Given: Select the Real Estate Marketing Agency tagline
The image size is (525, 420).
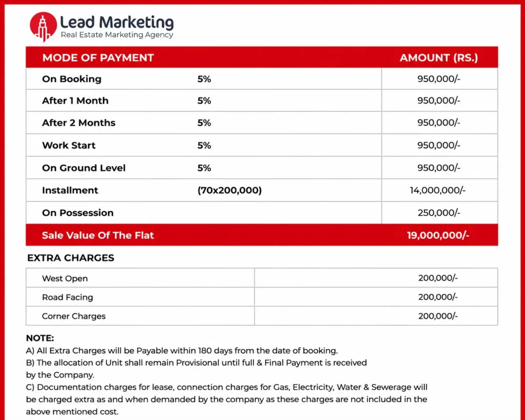Looking at the screenshot, I should click(x=117, y=35).
